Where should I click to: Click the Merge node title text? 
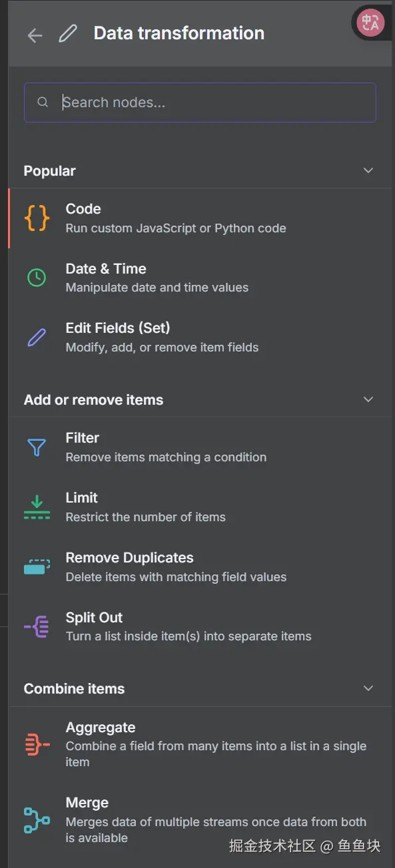[87, 803]
